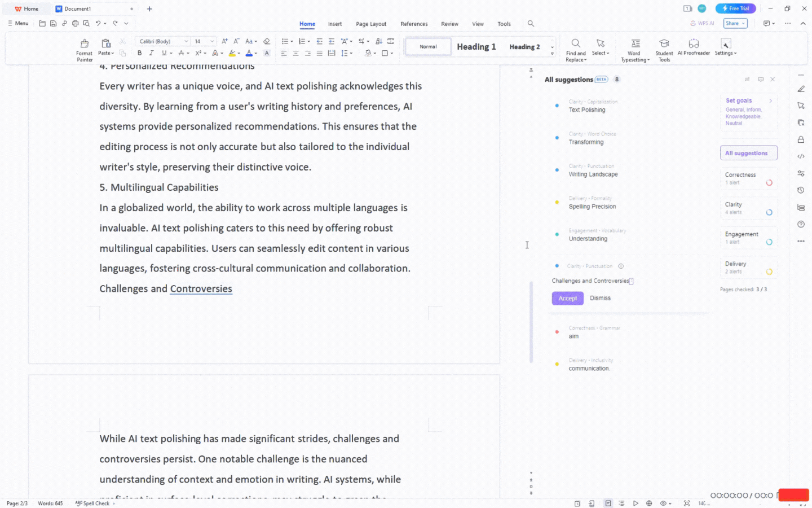Screen dimensions: 812x508
Task: Justify the paragraph text
Action: (319, 53)
